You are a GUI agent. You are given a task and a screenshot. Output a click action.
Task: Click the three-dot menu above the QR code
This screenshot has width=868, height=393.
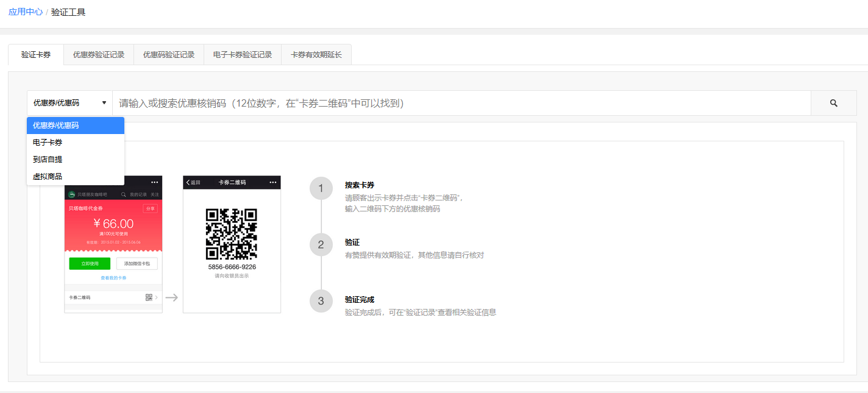pos(272,182)
